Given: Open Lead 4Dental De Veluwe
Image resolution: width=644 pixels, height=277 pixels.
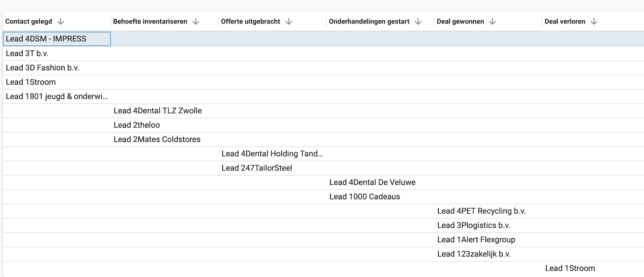Looking at the screenshot, I should 372,182.
